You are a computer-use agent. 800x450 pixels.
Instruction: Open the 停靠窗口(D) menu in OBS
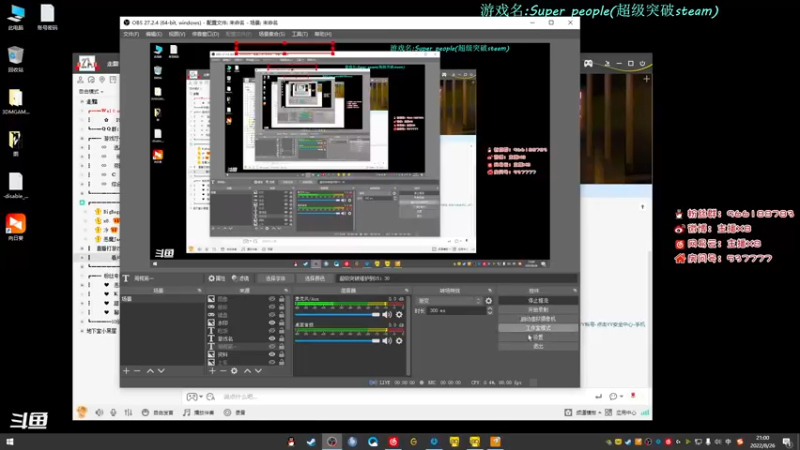click(x=205, y=34)
